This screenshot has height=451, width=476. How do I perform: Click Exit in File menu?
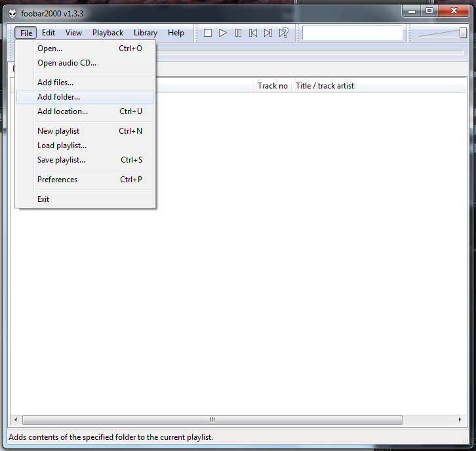85,199
